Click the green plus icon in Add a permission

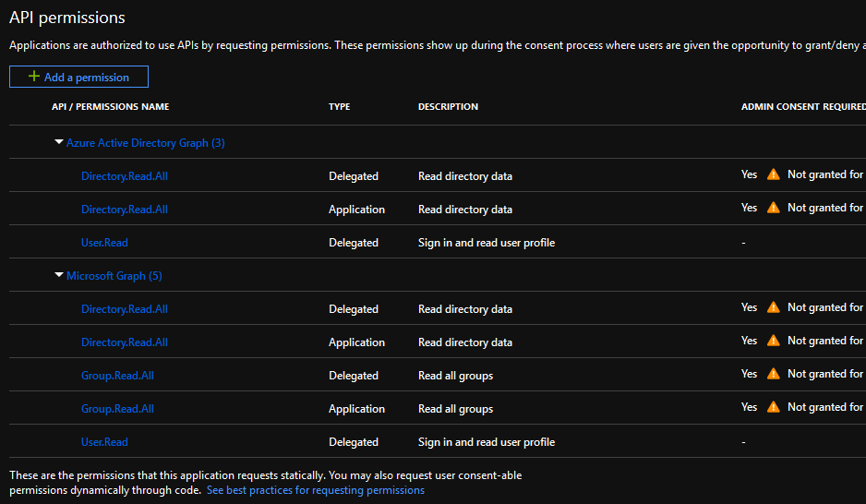pos(33,77)
